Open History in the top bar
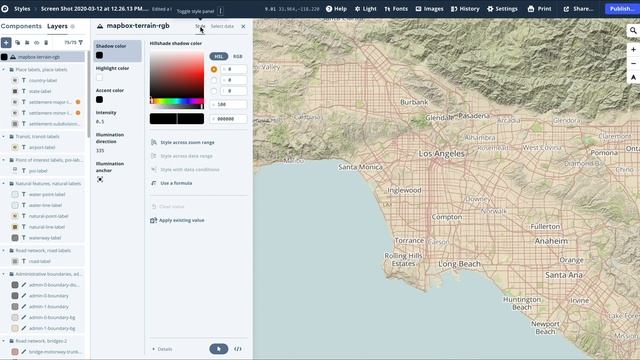The width and height of the screenshot is (640, 360). [465, 9]
